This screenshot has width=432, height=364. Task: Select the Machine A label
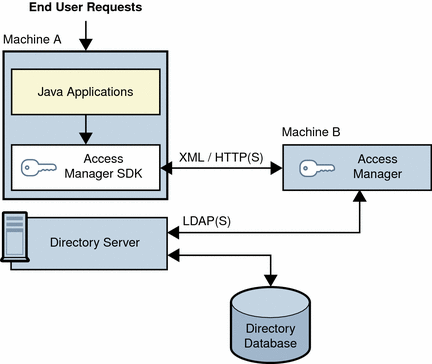pyautogui.click(x=32, y=39)
